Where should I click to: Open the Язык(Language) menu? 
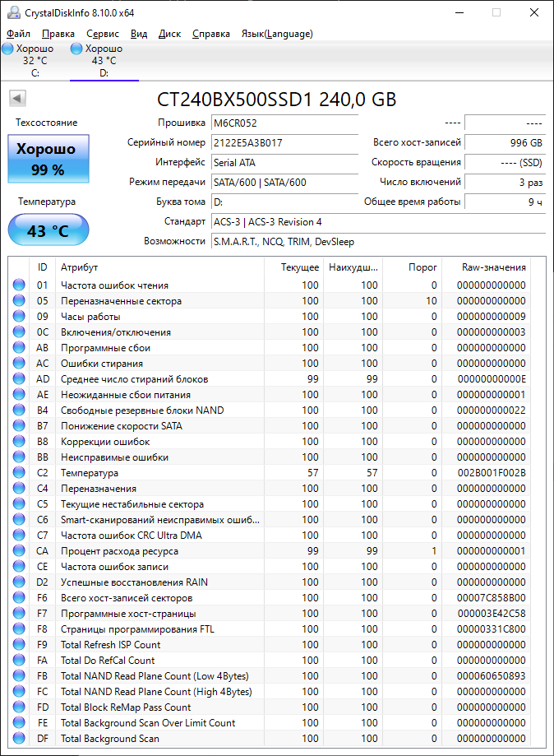(277, 34)
